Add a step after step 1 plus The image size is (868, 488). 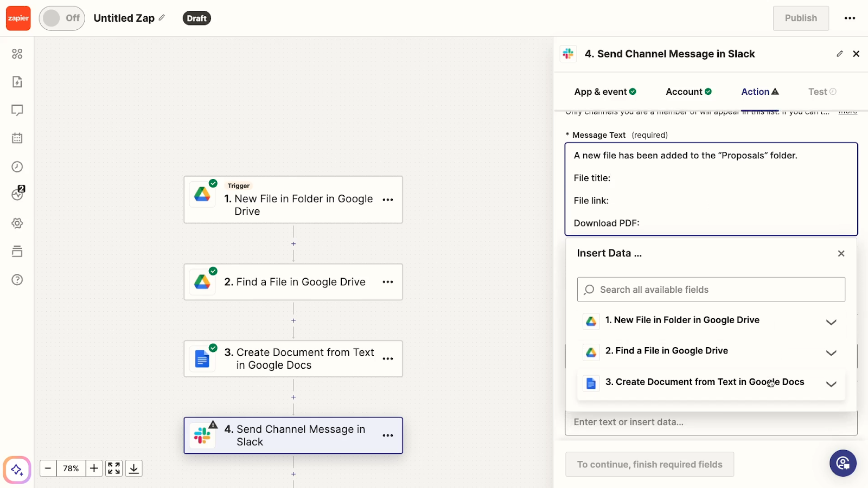(x=293, y=244)
